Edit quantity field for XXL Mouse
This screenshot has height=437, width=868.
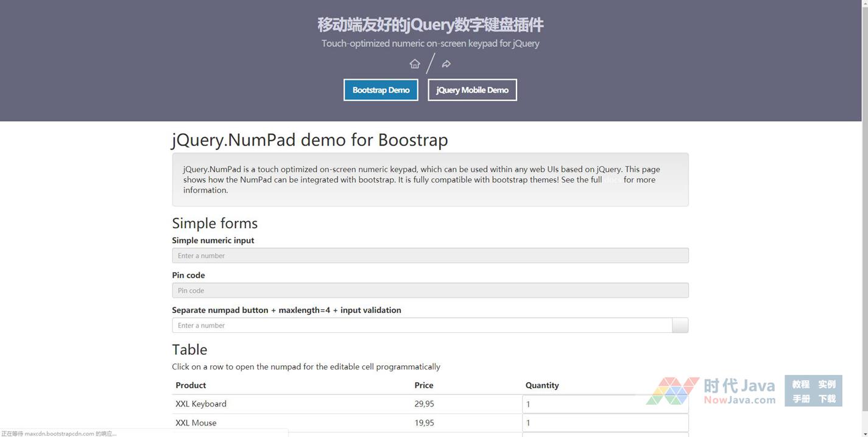point(605,423)
